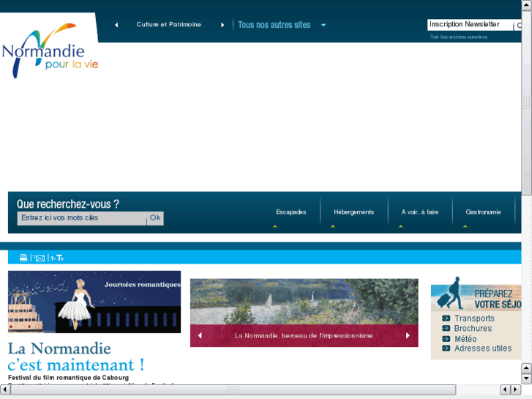Open the Hébergements menu
This screenshot has width=532, height=399.
click(353, 212)
